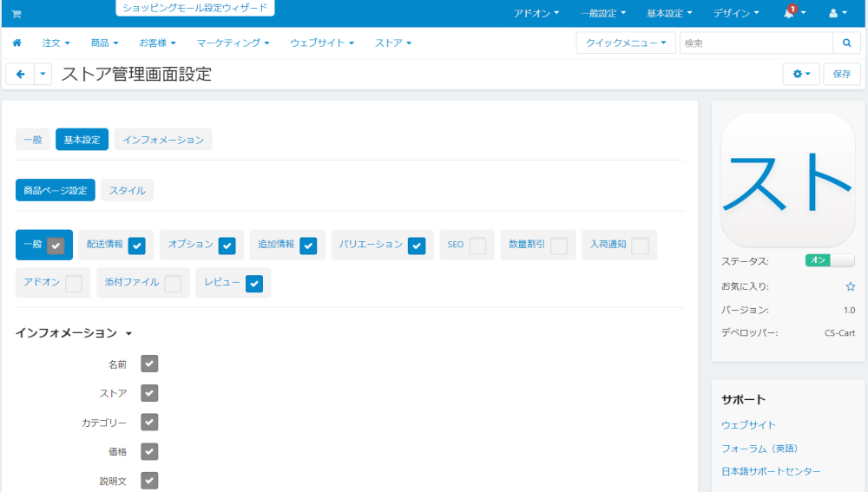868x492 pixels.
Task: Focus the 検索 input field
Action: pos(756,43)
